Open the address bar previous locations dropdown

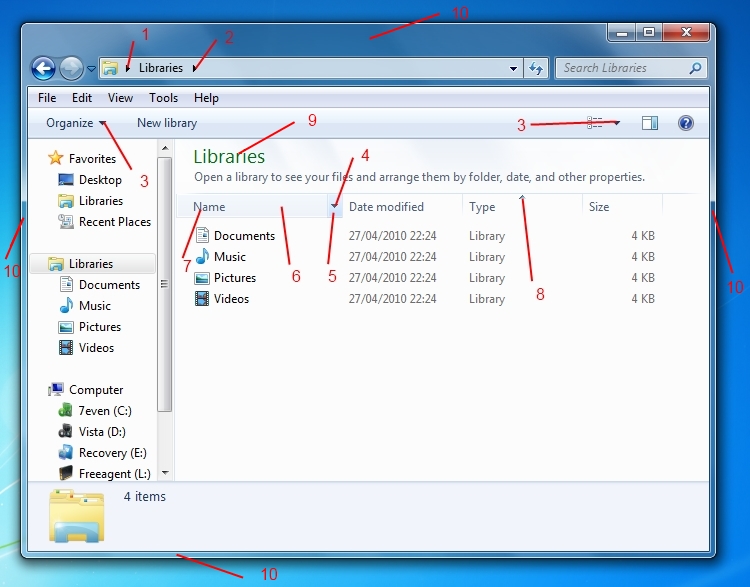coord(513,69)
